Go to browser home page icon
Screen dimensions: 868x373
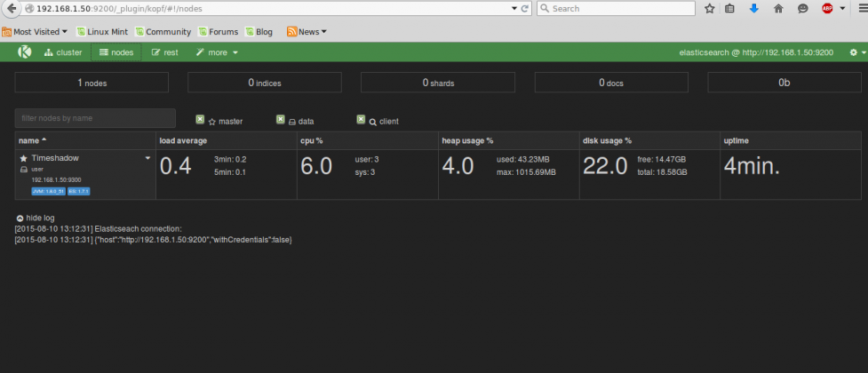[x=778, y=8]
